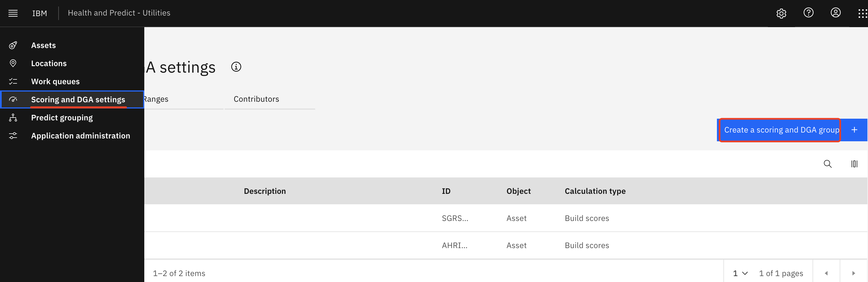Open the page number dropdown

pyautogui.click(x=740, y=273)
